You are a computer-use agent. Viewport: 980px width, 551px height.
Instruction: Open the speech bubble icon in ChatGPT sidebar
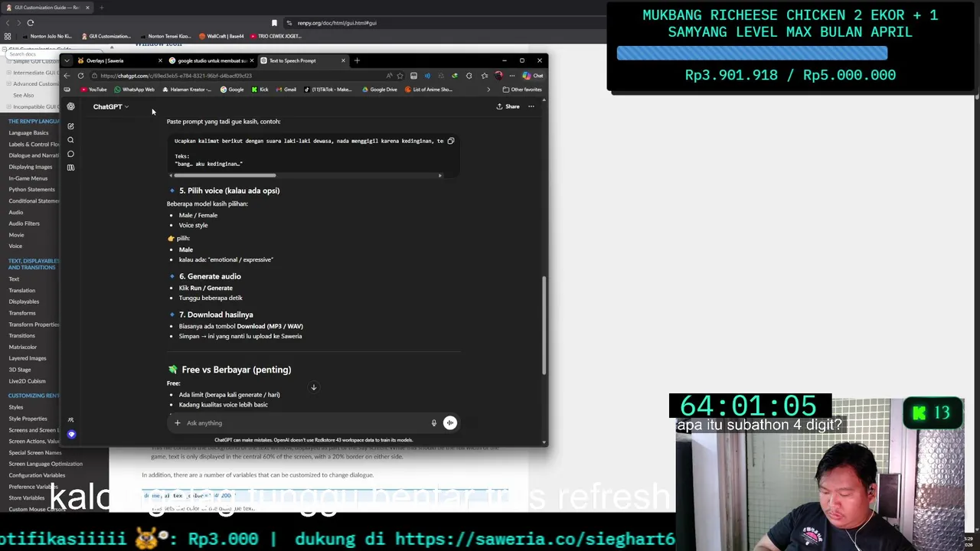tap(70, 154)
